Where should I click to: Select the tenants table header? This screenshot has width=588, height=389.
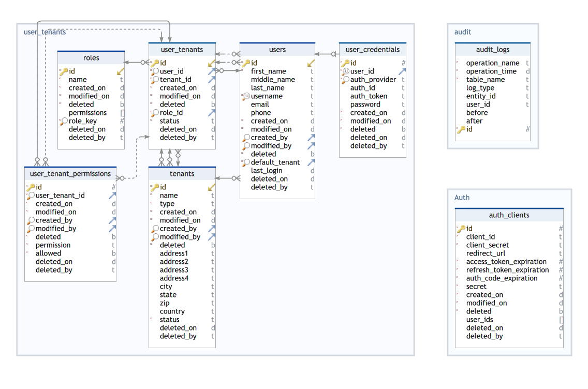click(182, 173)
